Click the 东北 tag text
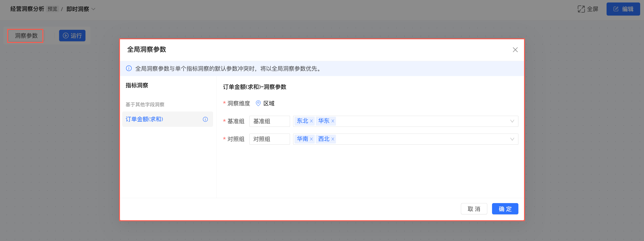The height and width of the screenshot is (241, 644). (x=302, y=121)
